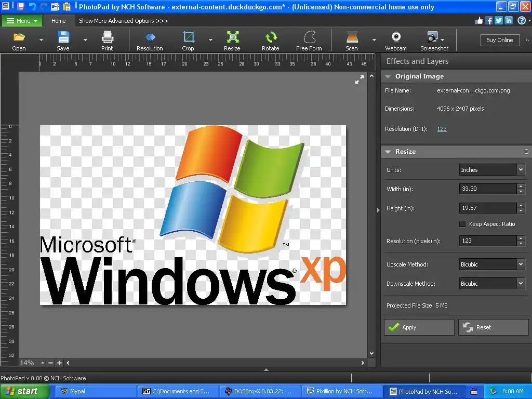
Task: Toggle Keep Aspect Ratio checkbox
Action: pos(462,224)
